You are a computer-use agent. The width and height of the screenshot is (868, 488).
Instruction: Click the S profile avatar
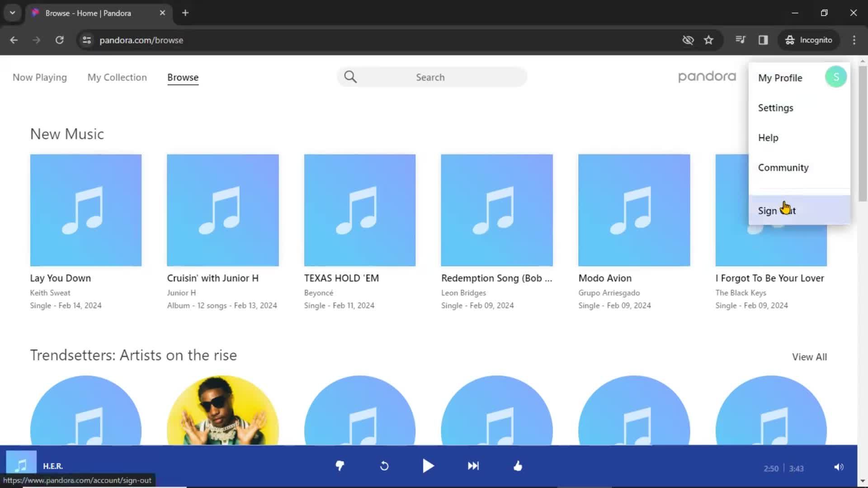[x=836, y=77]
